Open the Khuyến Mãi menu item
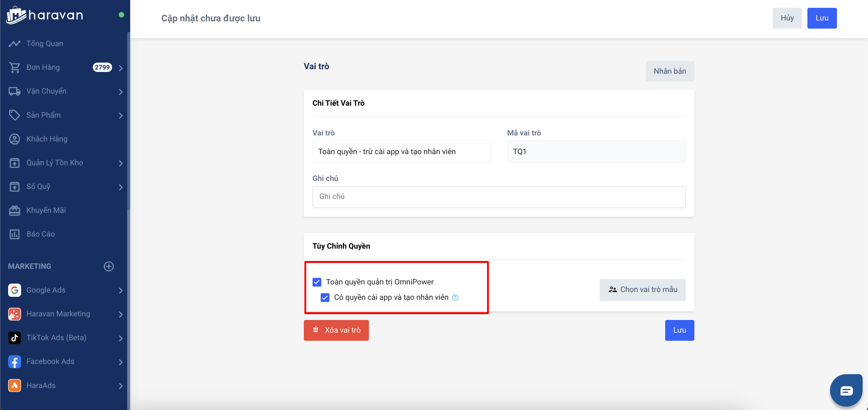Viewport: 868px width, 410px height. 63,210
